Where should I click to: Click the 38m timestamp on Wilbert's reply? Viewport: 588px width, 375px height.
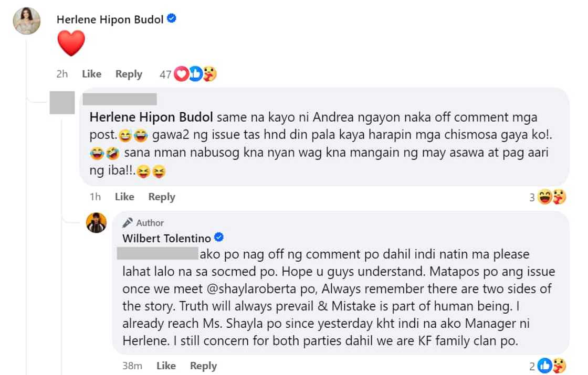[x=132, y=366]
